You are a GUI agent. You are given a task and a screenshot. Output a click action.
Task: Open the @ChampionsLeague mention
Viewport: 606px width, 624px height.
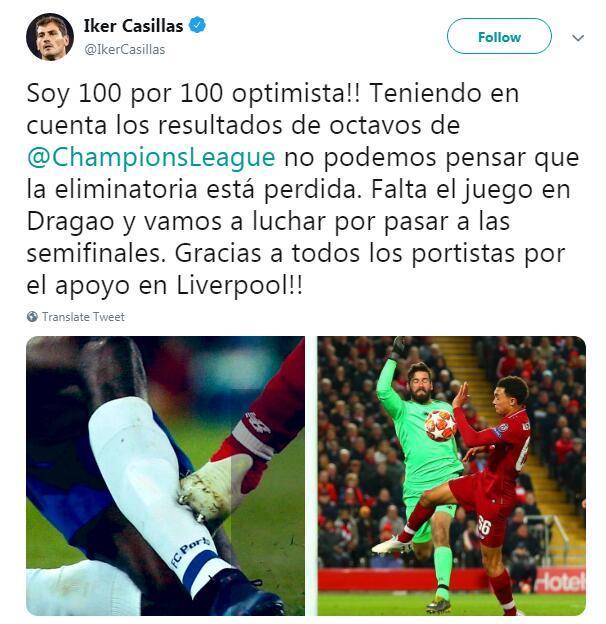pos(151,157)
